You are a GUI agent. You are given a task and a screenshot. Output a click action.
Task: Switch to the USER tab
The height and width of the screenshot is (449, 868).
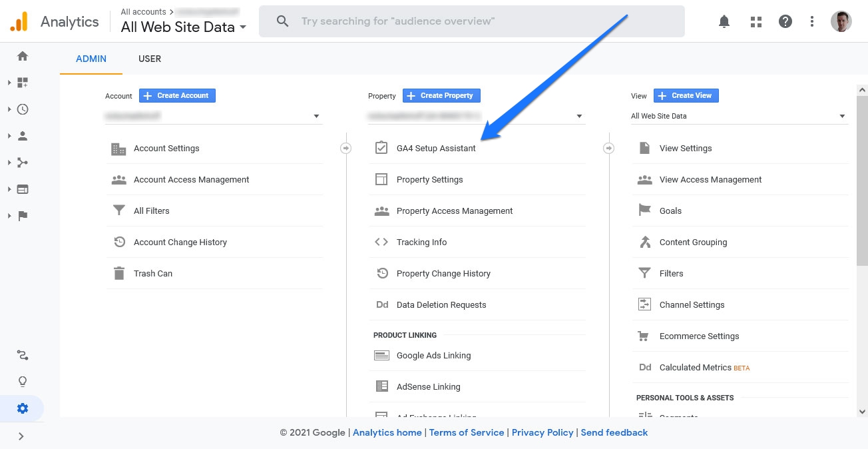150,59
